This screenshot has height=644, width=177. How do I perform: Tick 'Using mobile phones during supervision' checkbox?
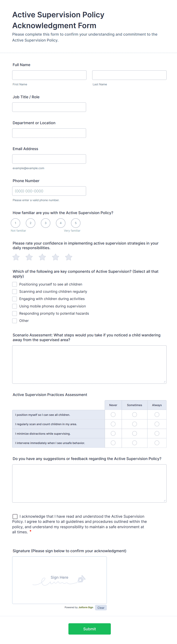coord(15,306)
